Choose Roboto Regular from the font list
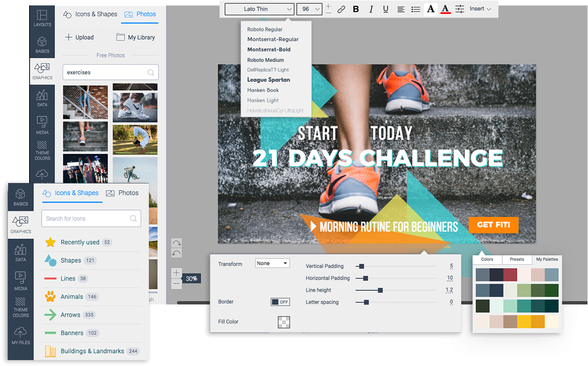The image size is (588, 366). (265, 29)
